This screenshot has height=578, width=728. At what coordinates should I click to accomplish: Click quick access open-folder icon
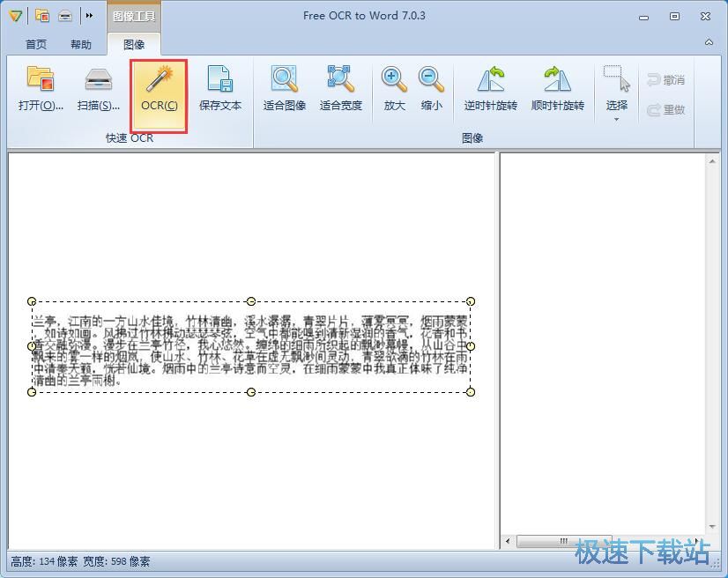[x=42, y=16]
